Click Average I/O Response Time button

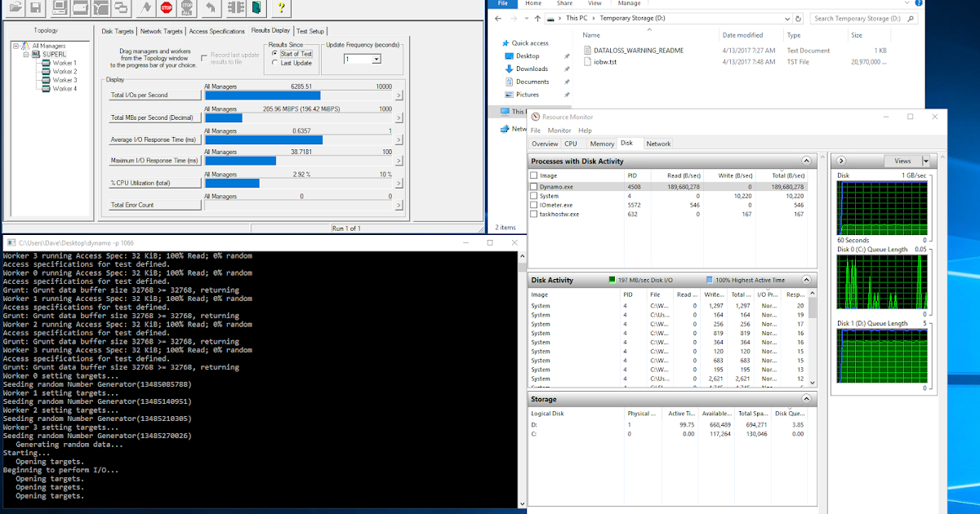(154, 140)
